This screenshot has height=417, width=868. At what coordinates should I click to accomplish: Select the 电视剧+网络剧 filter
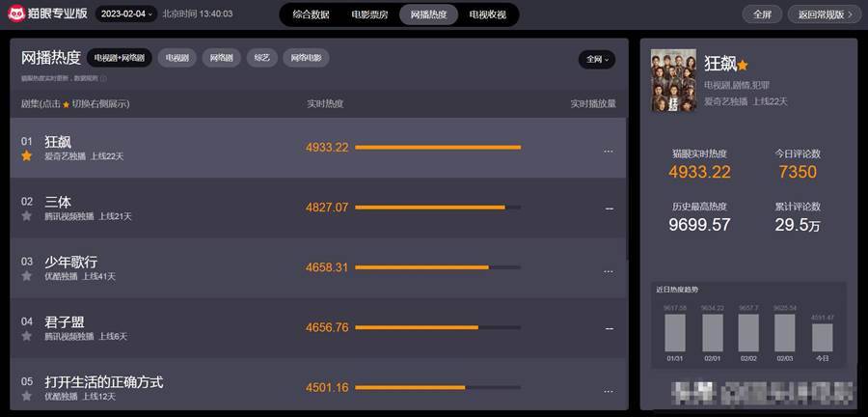(119, 58)
